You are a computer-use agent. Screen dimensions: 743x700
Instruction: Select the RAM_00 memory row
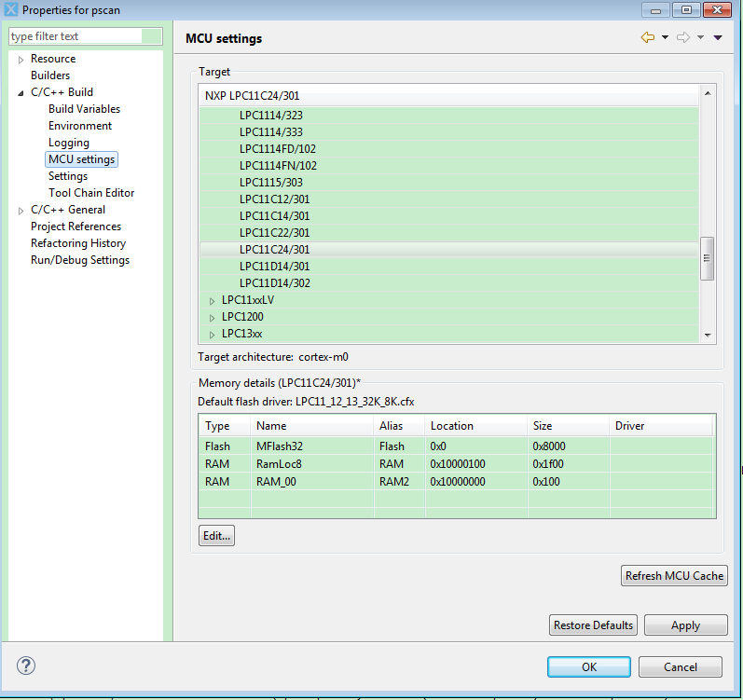click(457, 482)
